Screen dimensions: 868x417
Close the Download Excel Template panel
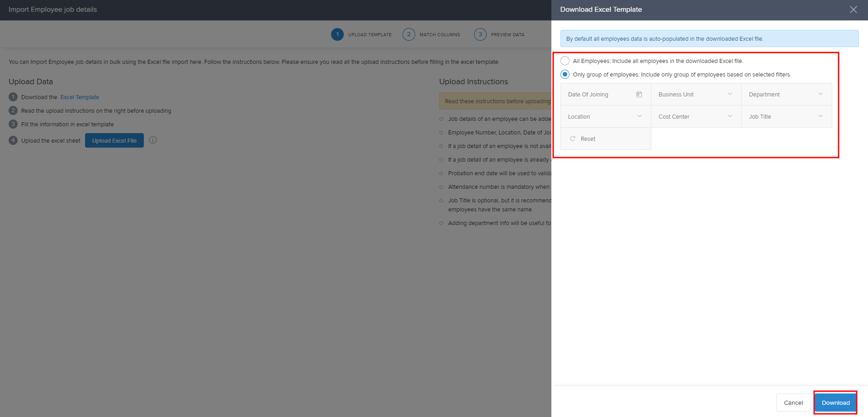click(853, 10)
